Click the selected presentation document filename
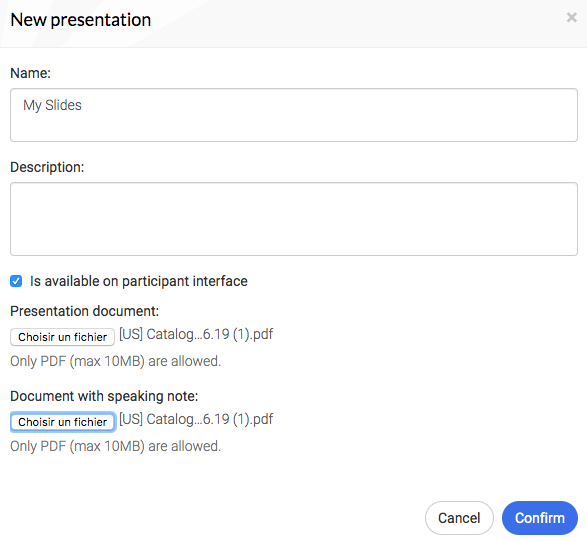Screen dimensions: 587x542 [196, 334]
